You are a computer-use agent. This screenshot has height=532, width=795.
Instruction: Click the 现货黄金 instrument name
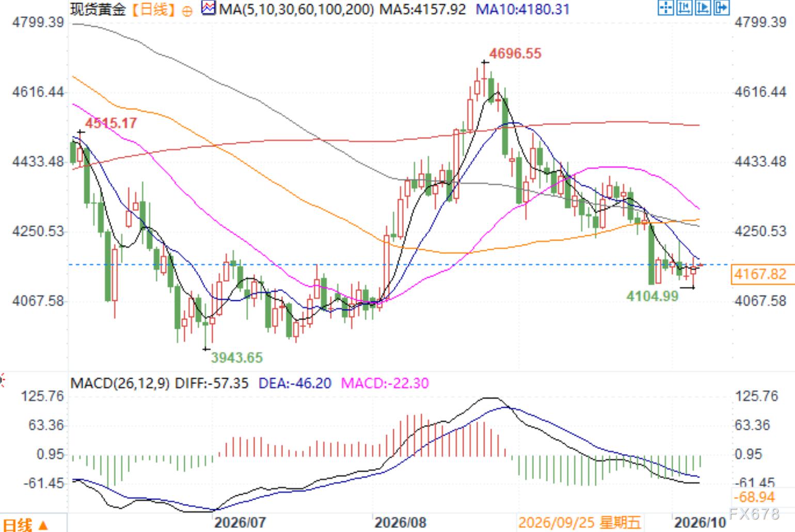click(x=98, y=9)
